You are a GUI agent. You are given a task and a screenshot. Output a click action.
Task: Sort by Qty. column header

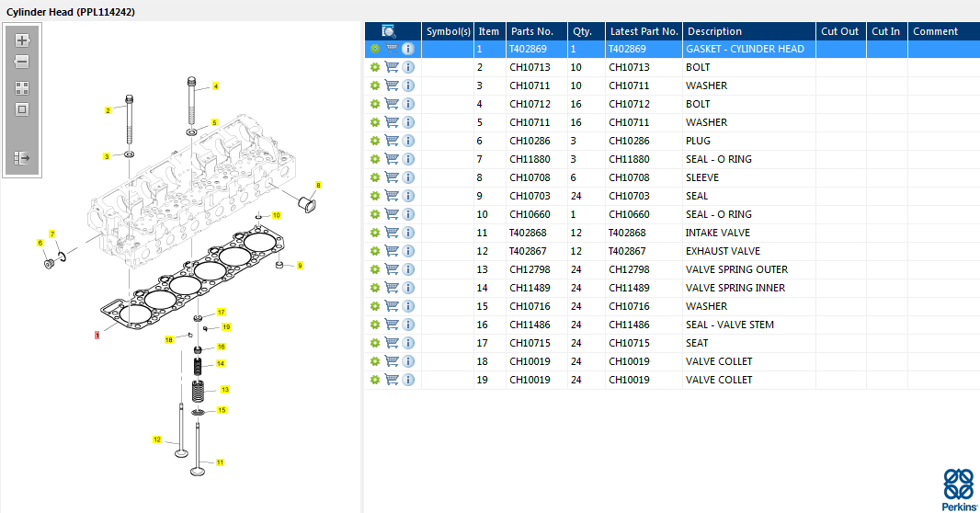pyautogui.click(x=587, y=31)
